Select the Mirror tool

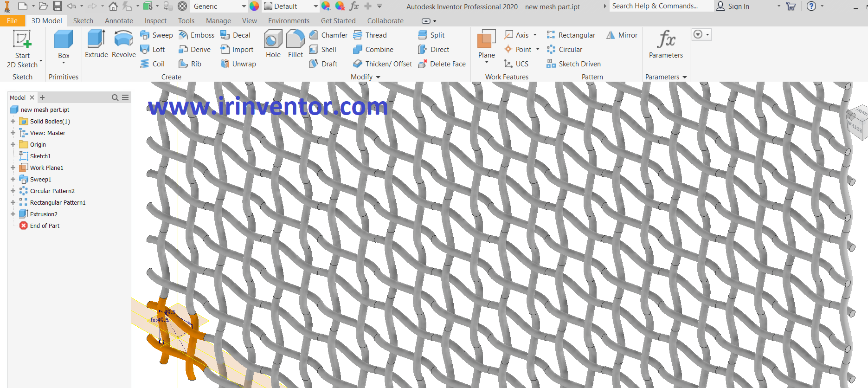click(x=622, y=35)
